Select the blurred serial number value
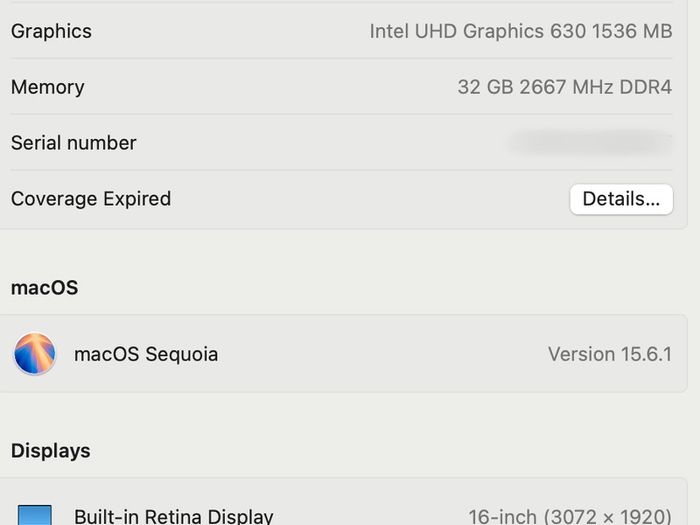This screenshot has height=525, width=700. pyautogui.click(x=590, y=143)
